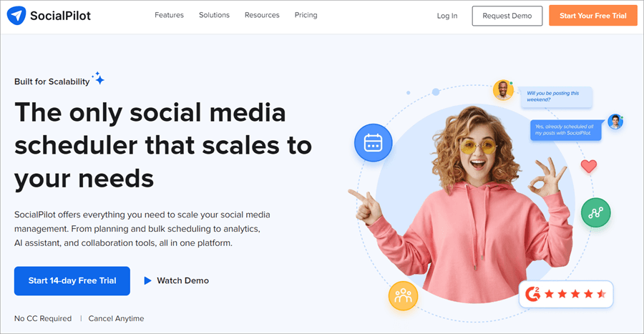Click the green analytics graph icon

point(595,212)
